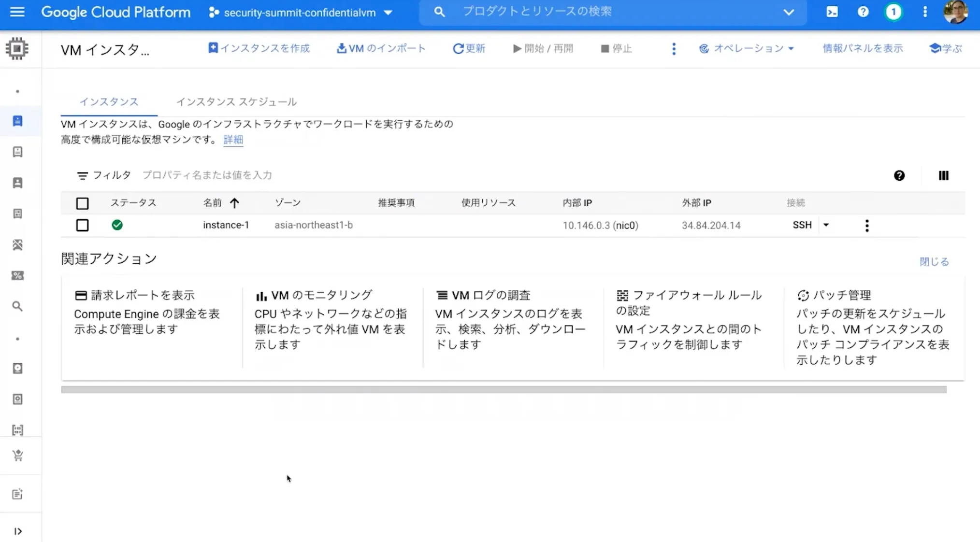Select the highlighted VM instances sidebar icon

pos(17,121)
